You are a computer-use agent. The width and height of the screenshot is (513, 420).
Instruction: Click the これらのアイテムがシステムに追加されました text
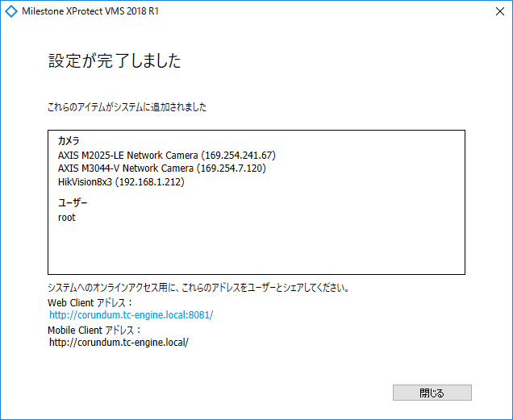coord(127,107)
